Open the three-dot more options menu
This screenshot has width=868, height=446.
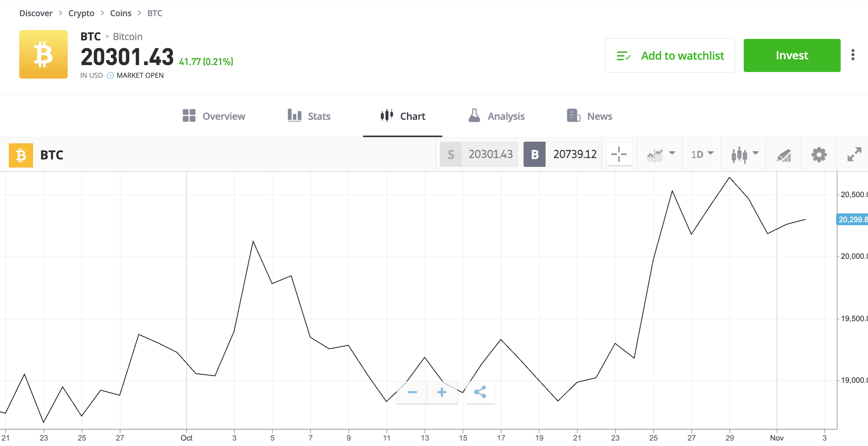[x=853, y=55]
